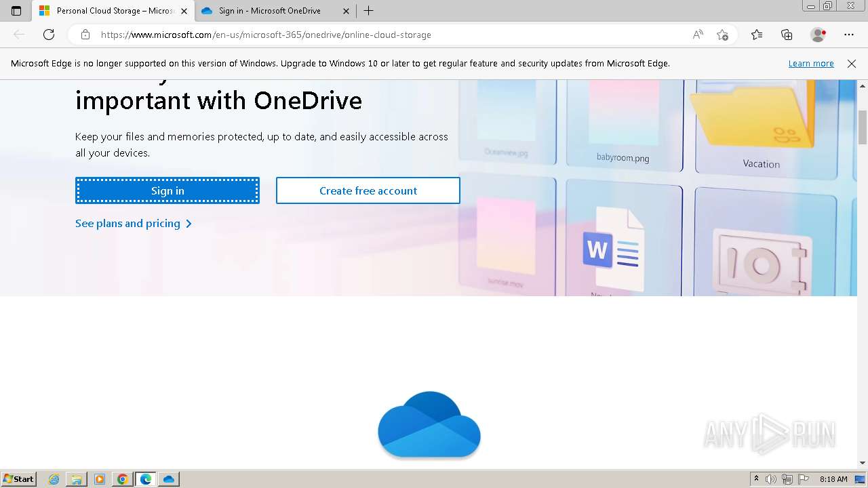Open network tray icon
Viewport: 868px width, 488px height.
pyautogui.click(x=787, y=479)
